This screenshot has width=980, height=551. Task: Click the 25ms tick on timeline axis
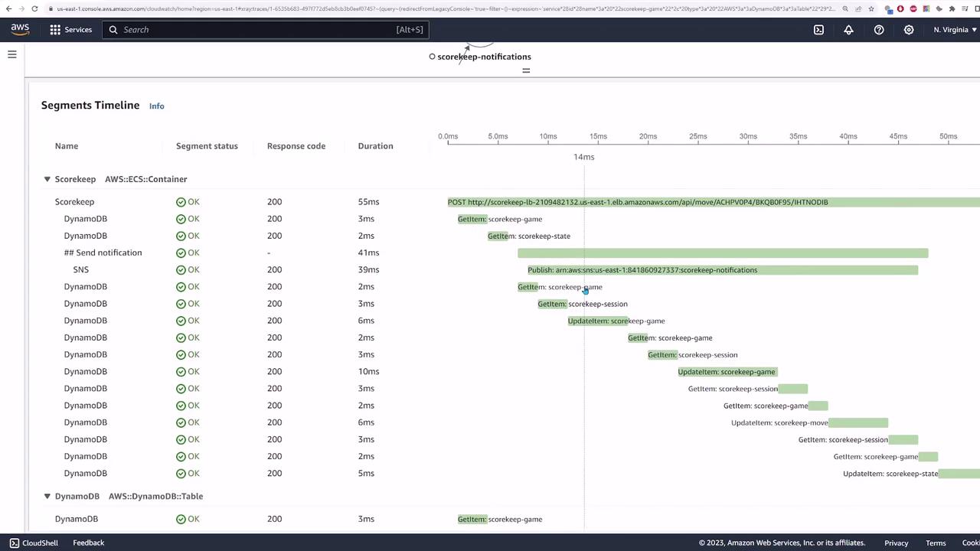[x=697, y=136]
